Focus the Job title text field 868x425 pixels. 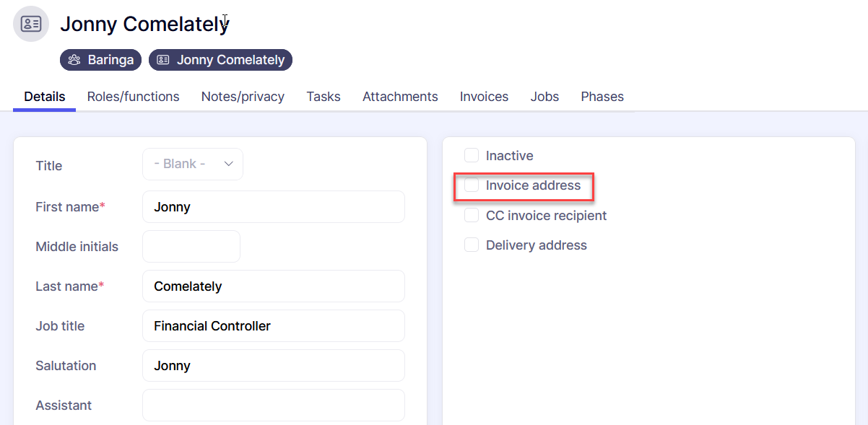click(273, 326)
